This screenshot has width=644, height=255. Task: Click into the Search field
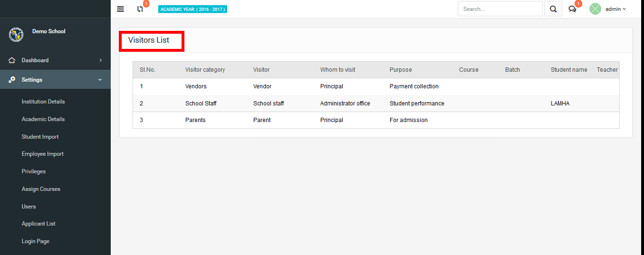500,9
